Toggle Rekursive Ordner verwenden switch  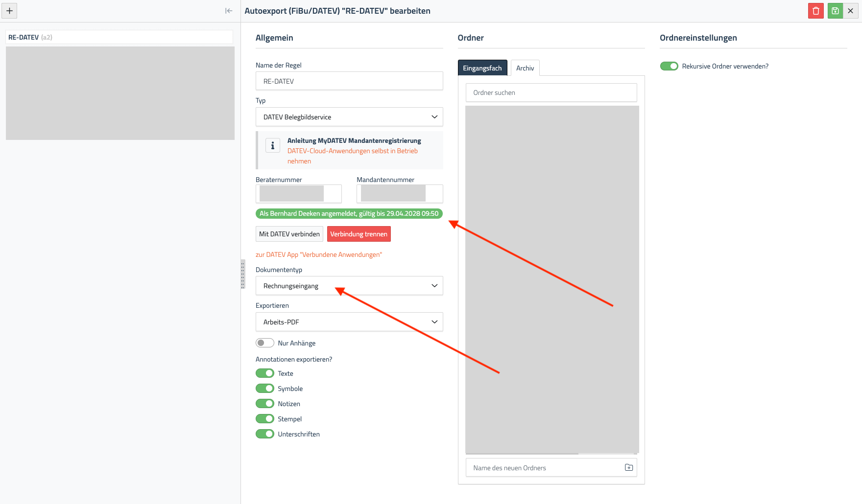click(x=669, y=66)
